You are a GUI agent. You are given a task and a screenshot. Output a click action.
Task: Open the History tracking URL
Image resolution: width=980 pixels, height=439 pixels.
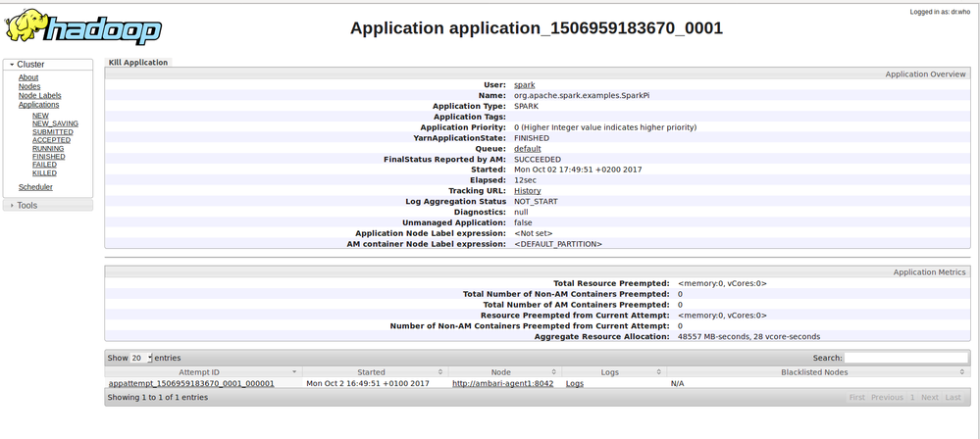pos(528,191)
